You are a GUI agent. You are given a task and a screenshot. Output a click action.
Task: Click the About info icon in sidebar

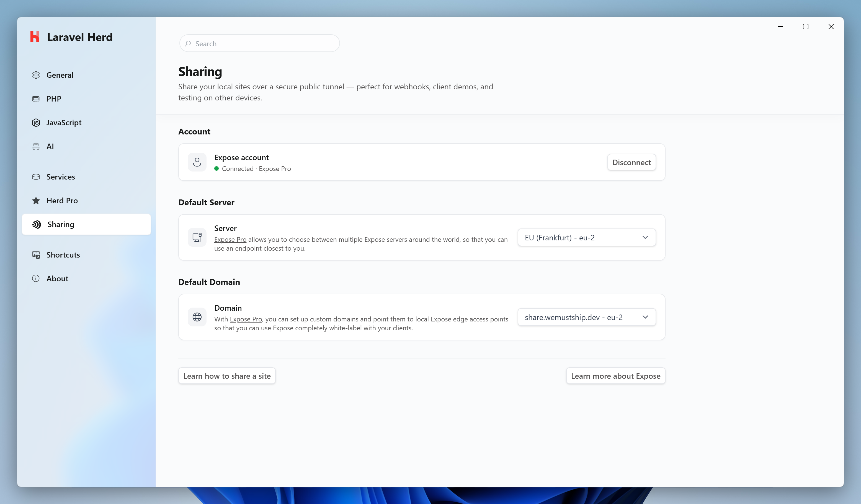tap(36, 278)
